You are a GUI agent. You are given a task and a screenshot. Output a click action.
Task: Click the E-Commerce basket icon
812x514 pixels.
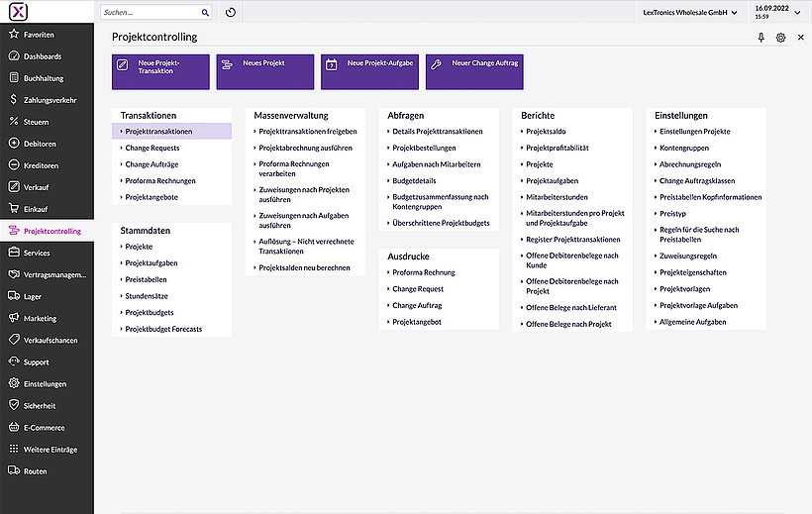point(14,427)
